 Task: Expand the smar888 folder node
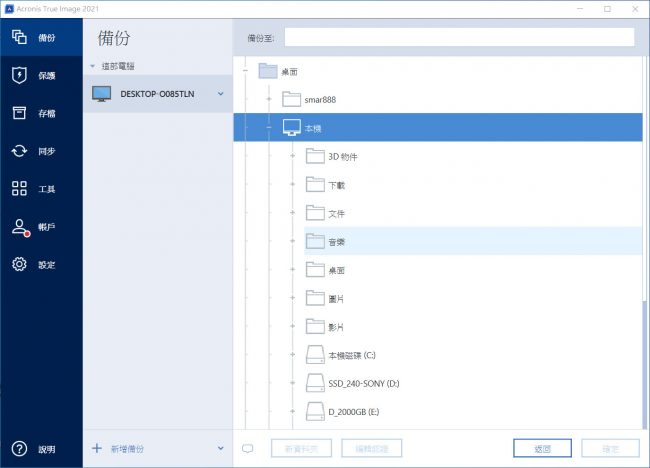pyautogui.click(x=269, y=99)
